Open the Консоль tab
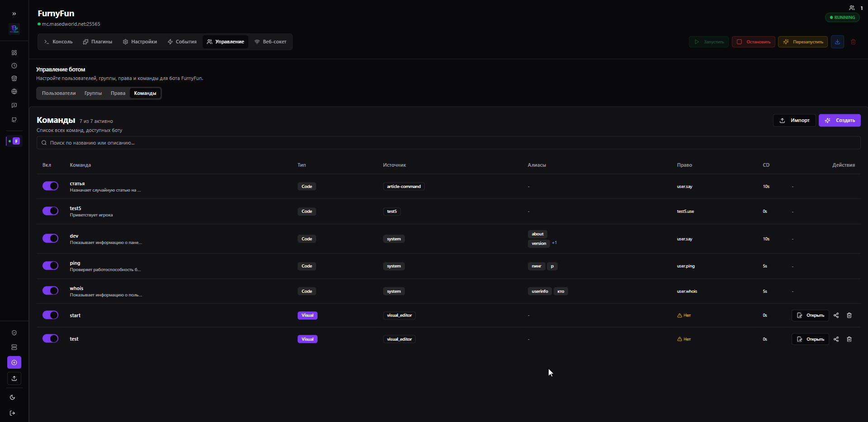Viewport: 868px width, 422px height. pos(58,42)
